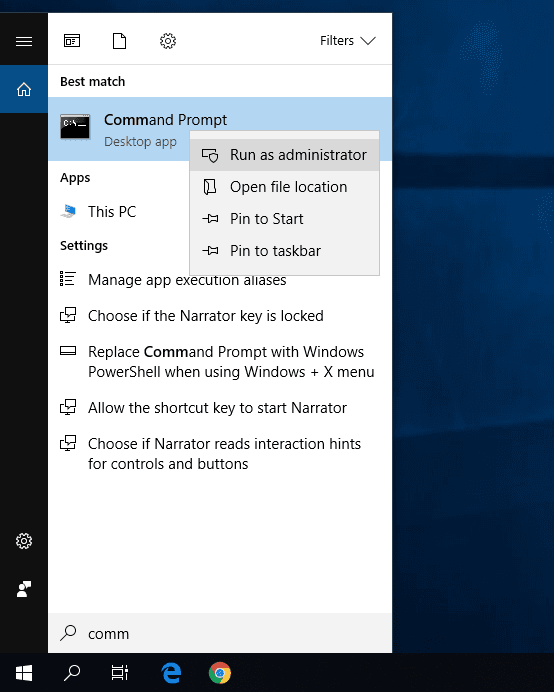Viewport: 554px width, 692px height.
Task: Filter results by Apps icon
Action: [72, 41]
